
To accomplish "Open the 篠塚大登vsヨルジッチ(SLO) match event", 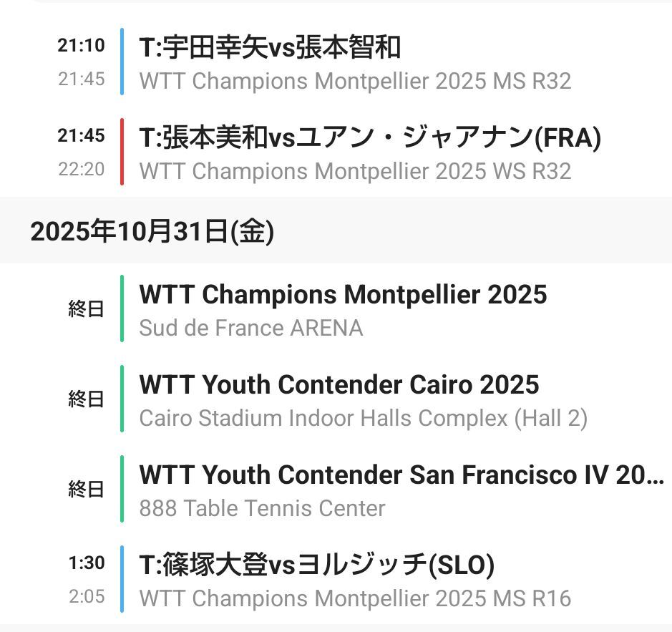I will [x=316, y=565].
